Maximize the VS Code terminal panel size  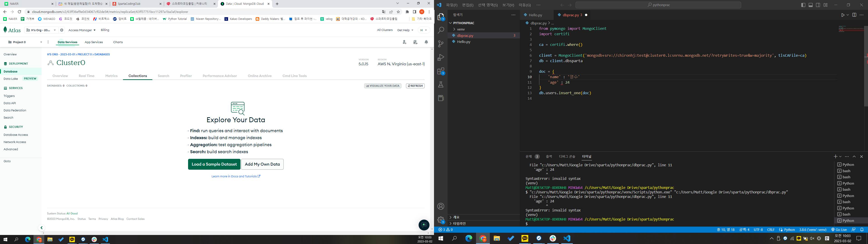(854, 156)
